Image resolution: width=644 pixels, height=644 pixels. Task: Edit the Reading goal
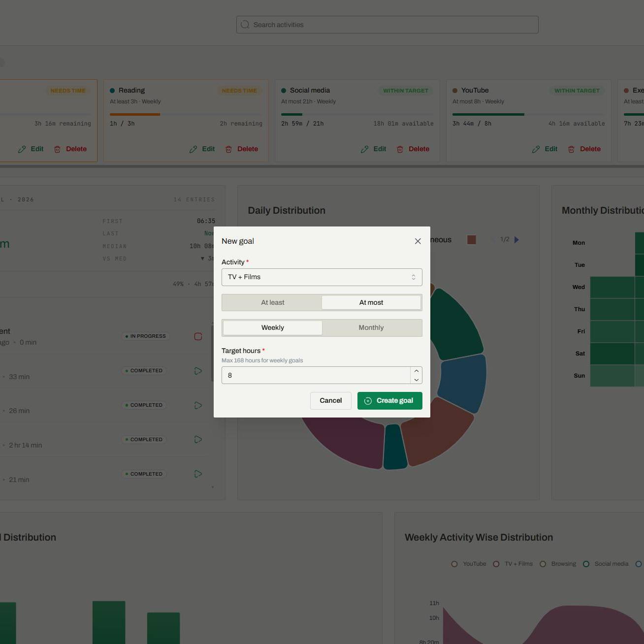(x=202, y=149)
